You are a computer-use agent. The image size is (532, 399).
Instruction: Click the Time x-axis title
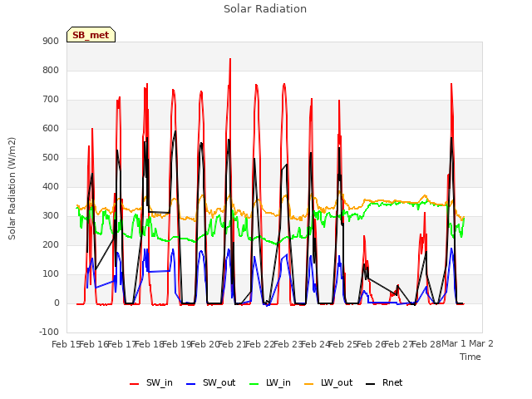pos(470,357)
